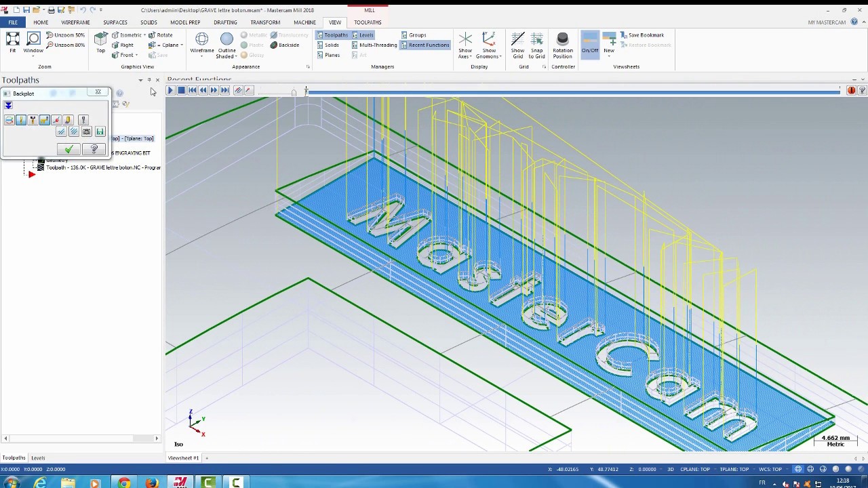Image resolution: width=868 pixels, height=488 pixels.
Task: Click Backplot restrict drawing icon
Action: pyautogui.click(x=61, y=131)
